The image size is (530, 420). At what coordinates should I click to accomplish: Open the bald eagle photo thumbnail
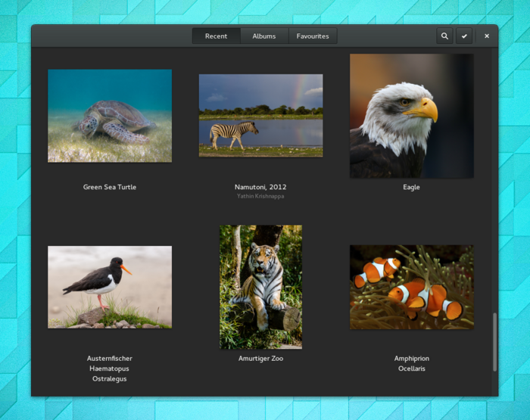(x=411, y=116)
